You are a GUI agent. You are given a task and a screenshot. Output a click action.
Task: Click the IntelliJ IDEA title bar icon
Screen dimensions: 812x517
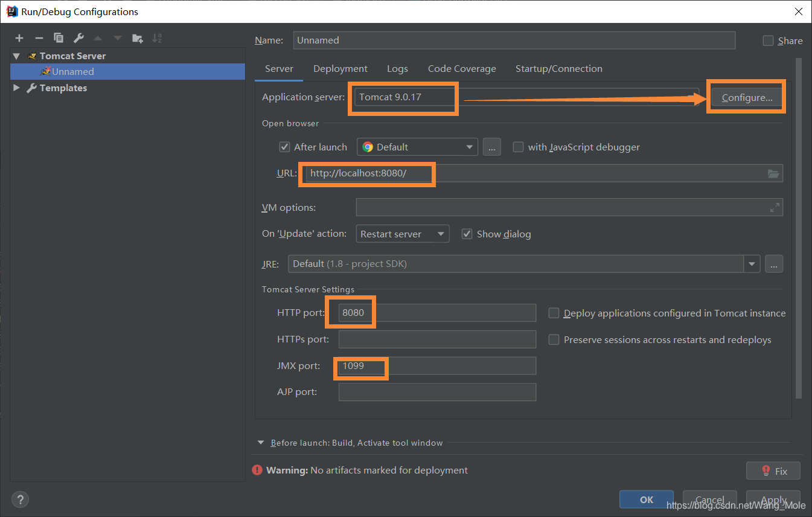[x=11, y=11]
